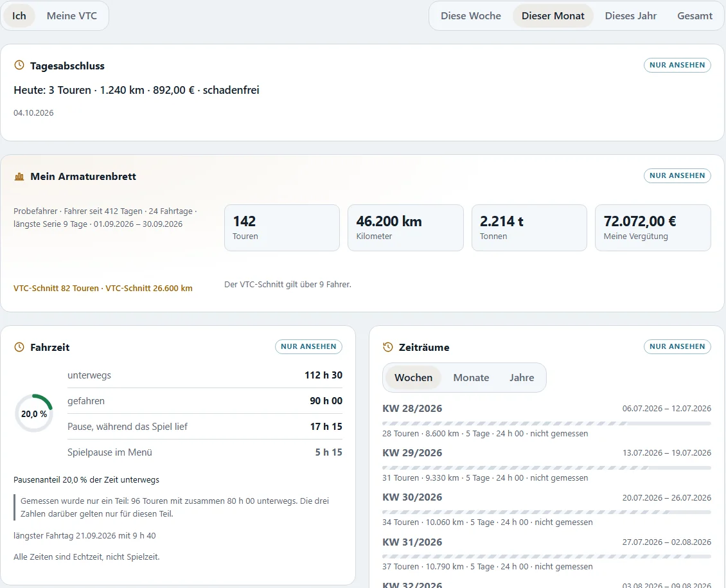Show Monate in the Zeiträume card
726x588 pixels.
471,378
